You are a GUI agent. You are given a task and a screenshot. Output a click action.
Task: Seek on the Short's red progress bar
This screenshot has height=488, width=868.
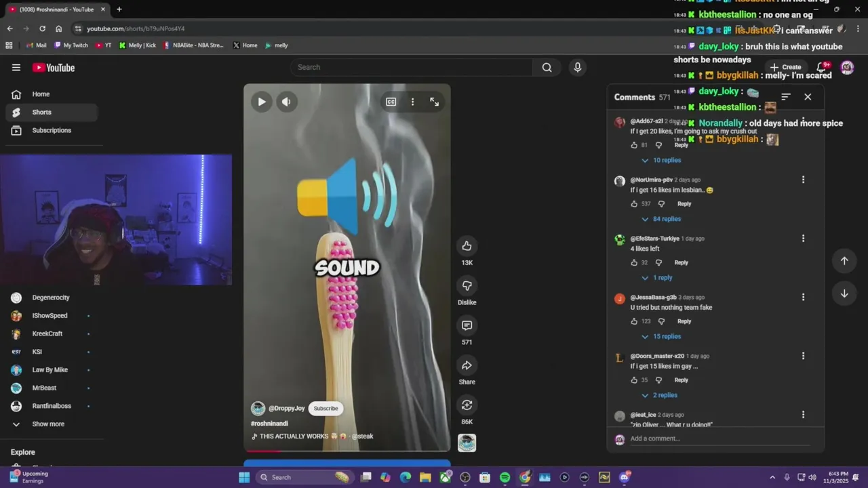tap(347, 450)
